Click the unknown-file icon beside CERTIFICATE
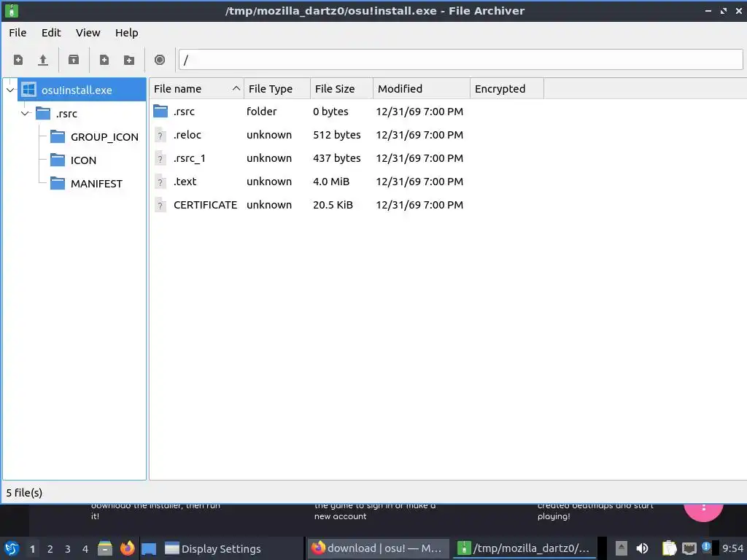The height and width of the screenshot is (560, 747). pos(160,205)
